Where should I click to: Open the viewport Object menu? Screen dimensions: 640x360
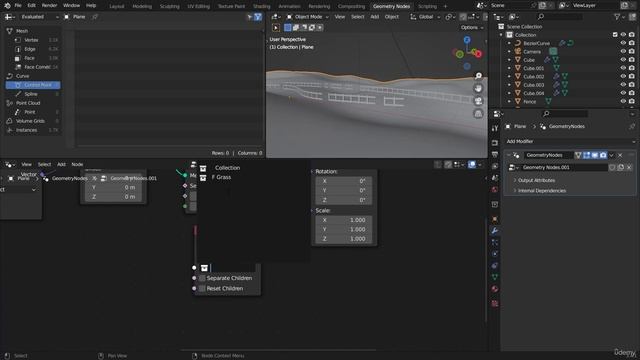tap(391, 17)
